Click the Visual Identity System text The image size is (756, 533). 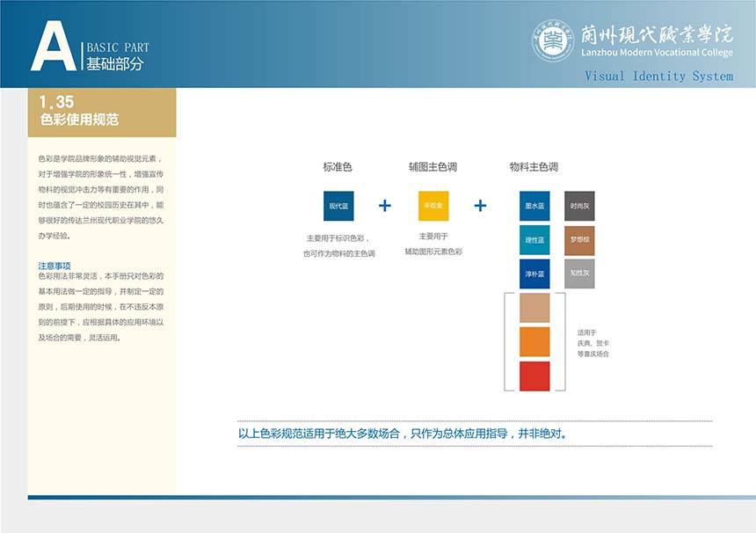[x=658, y=77]
